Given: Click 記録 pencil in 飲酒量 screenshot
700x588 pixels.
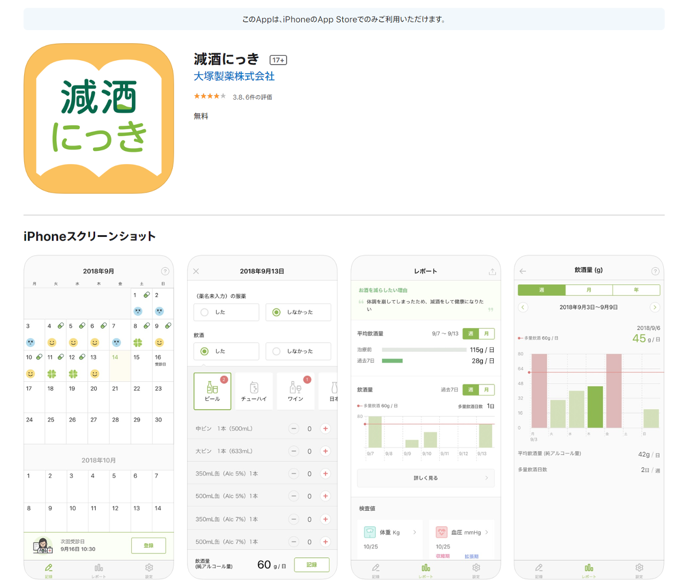Looking at the screenshot, I should click(539, 570).
